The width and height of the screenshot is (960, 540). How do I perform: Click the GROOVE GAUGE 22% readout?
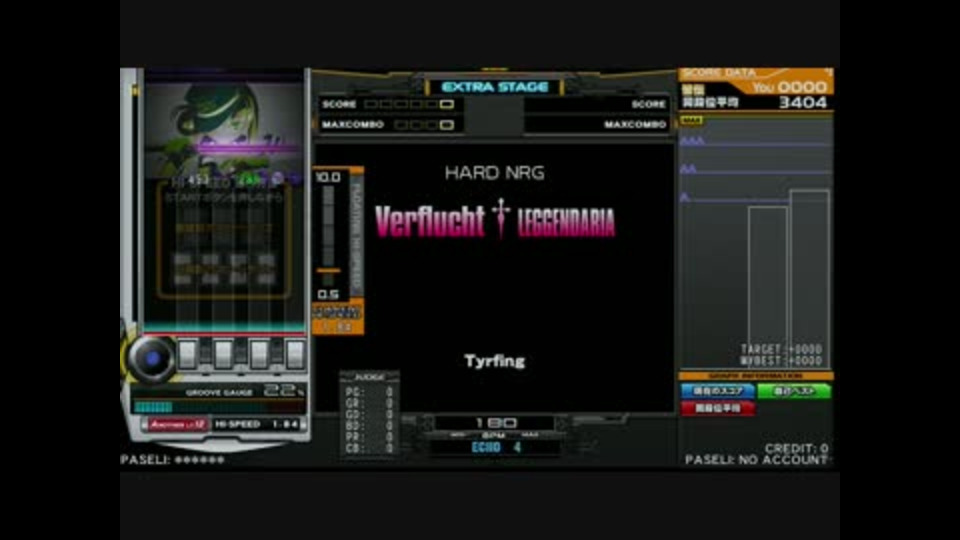pyautogui.click(x=245, y=391)
